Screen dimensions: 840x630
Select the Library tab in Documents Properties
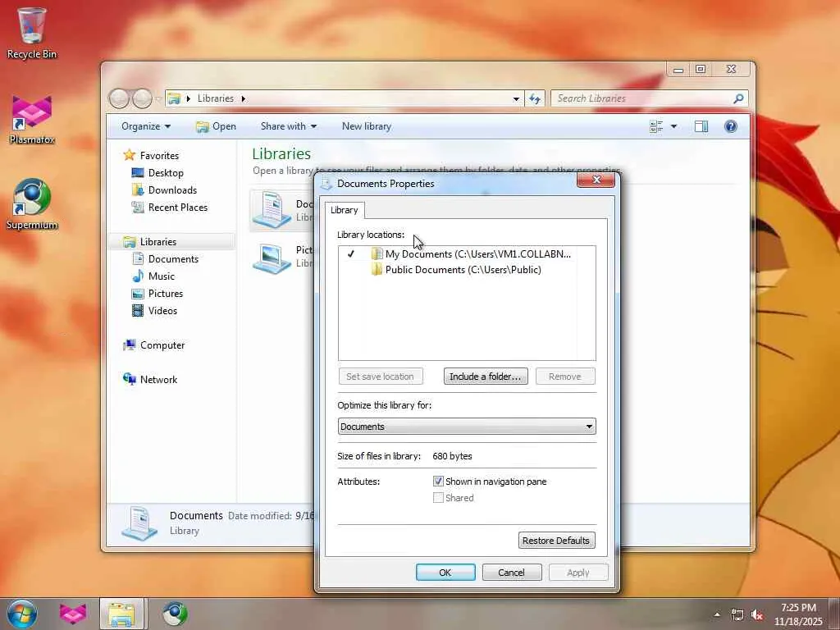click(x=344, y=210)
